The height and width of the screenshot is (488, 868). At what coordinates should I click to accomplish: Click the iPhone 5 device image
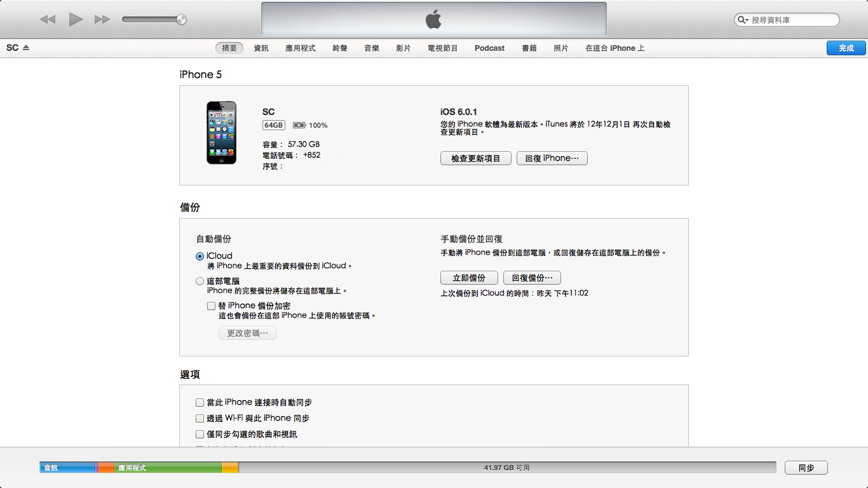221,133
